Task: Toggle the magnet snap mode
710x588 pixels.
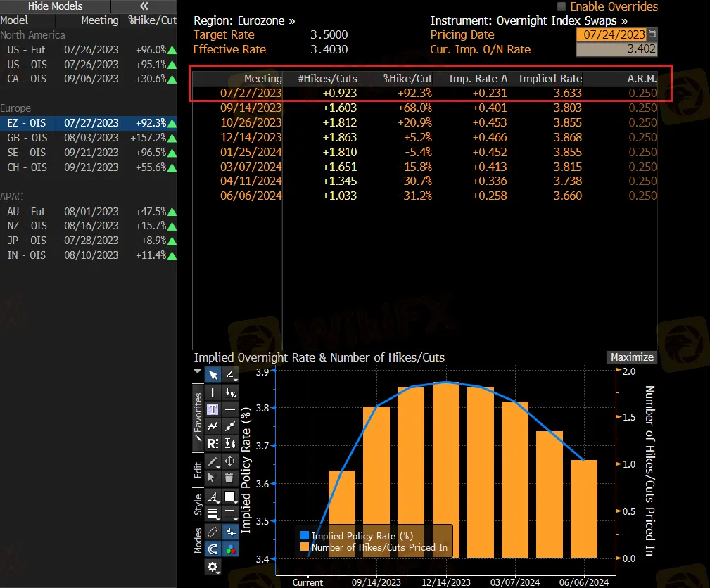Action: [x=213, y=549]
